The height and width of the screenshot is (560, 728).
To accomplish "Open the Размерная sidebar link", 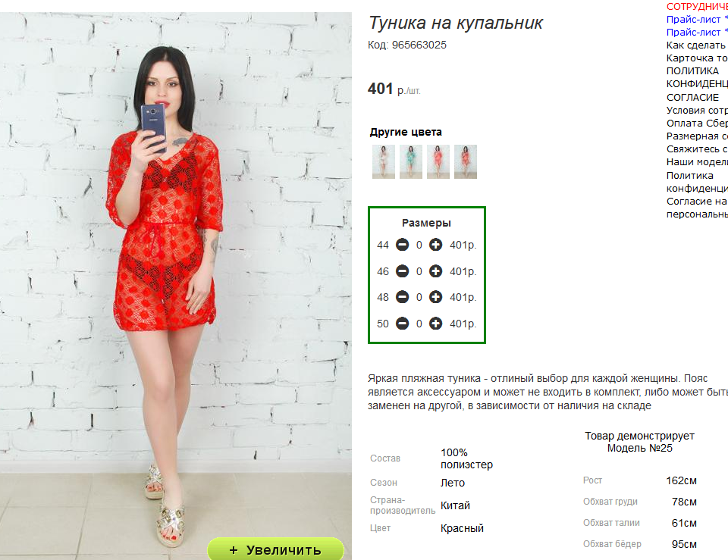I will (x=697, y=136).
